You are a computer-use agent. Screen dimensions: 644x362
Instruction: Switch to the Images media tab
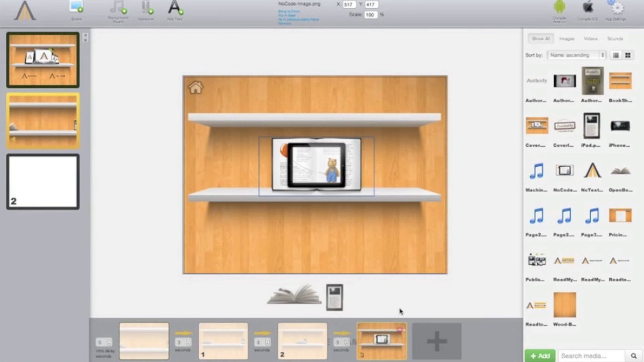567,39
